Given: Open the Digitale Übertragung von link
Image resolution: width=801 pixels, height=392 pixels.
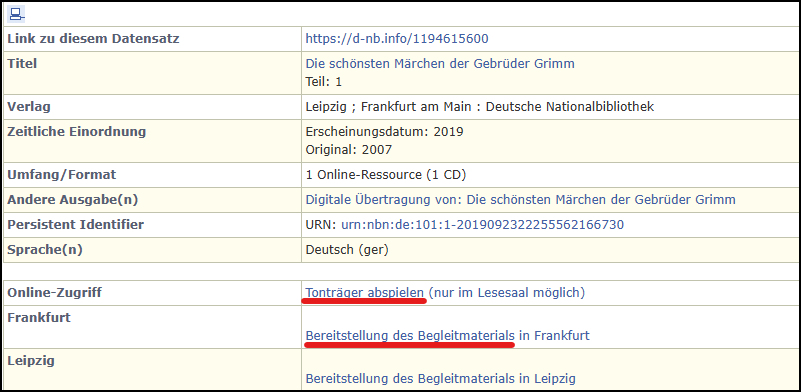Looking at the screenshot, I should pyautogui.click(x=521, y=199).
